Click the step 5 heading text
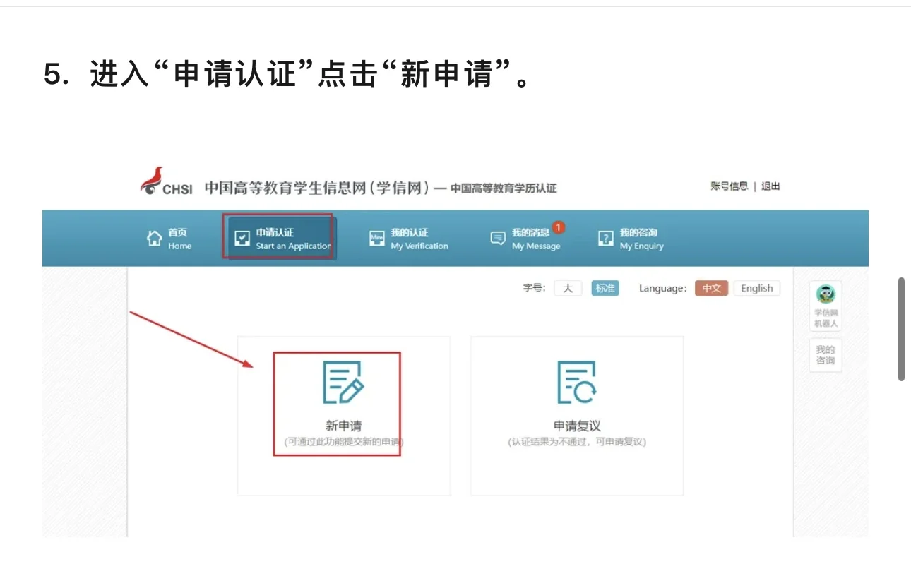911x588 pixels. click(287, 74)
